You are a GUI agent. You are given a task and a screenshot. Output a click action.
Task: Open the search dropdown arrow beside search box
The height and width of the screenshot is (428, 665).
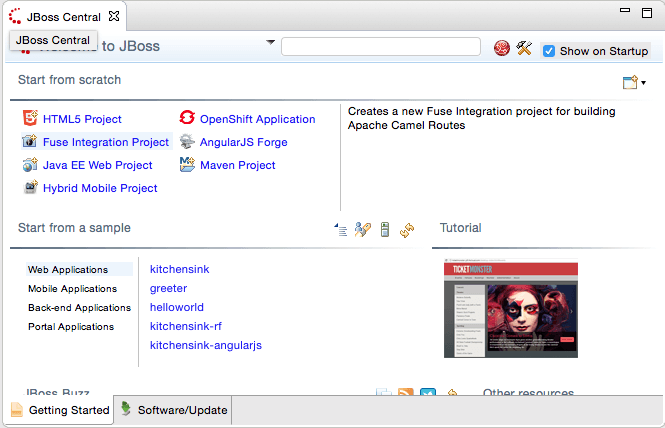pos(271,43)
